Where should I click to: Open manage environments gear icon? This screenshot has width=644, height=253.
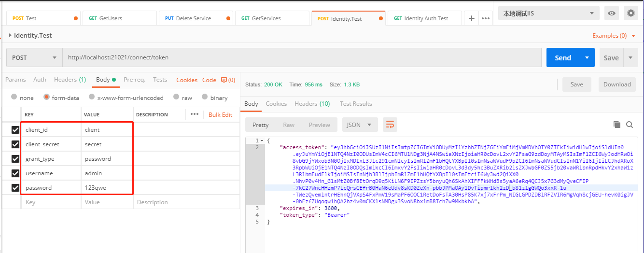coord(630,14)
